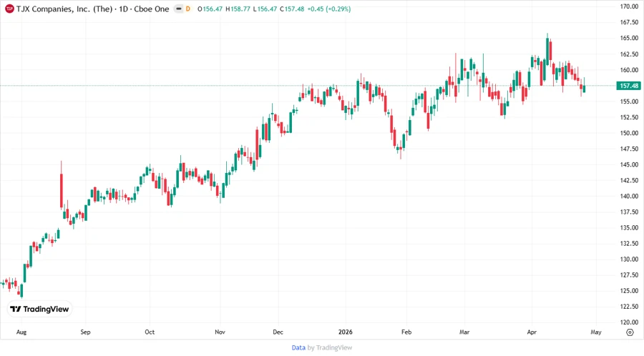Select the open value O156.47

click(210, 9)
